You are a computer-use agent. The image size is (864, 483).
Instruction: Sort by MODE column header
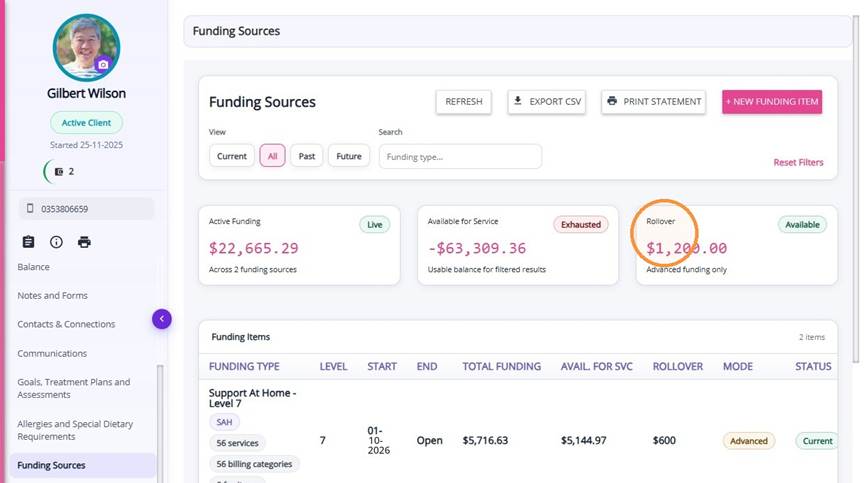pos(738,366)
